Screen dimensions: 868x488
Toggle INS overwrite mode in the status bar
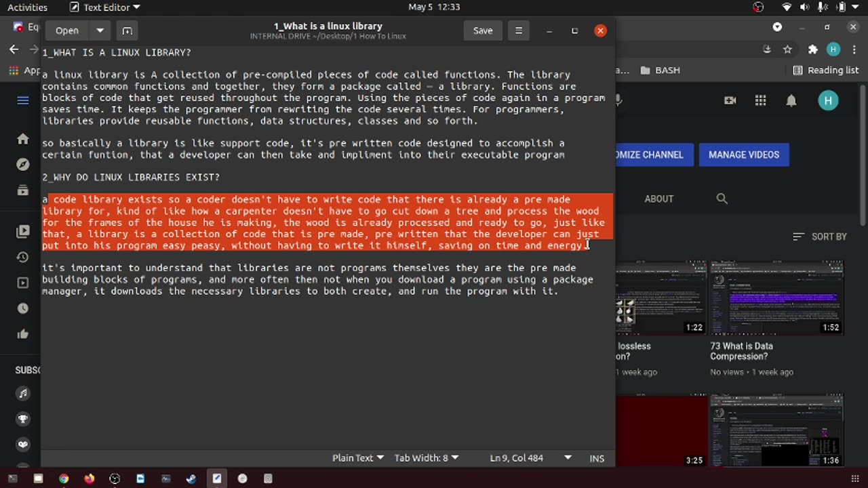pos(596,458)
